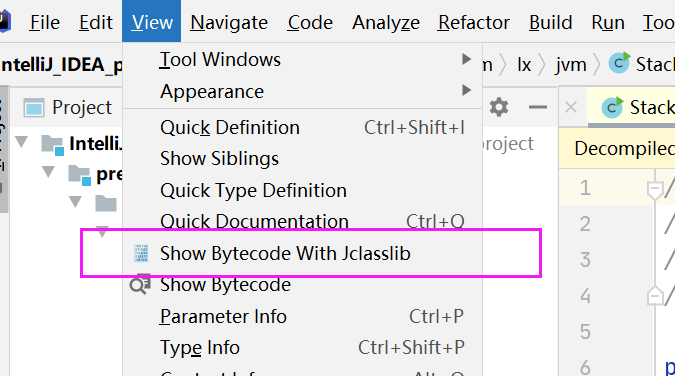Collapse the folder under the pre module
The width and height of the screenshot is (675, 376).
[x=75, y=202]
